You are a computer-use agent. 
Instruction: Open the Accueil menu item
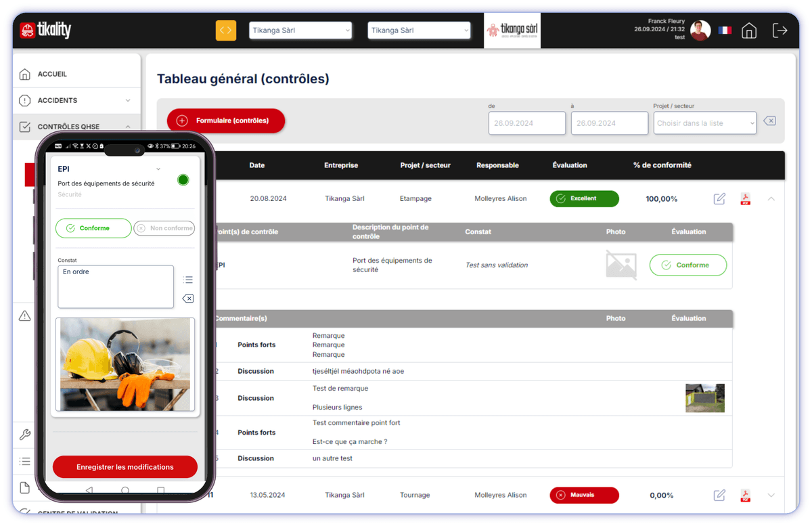tap(53, 74)
